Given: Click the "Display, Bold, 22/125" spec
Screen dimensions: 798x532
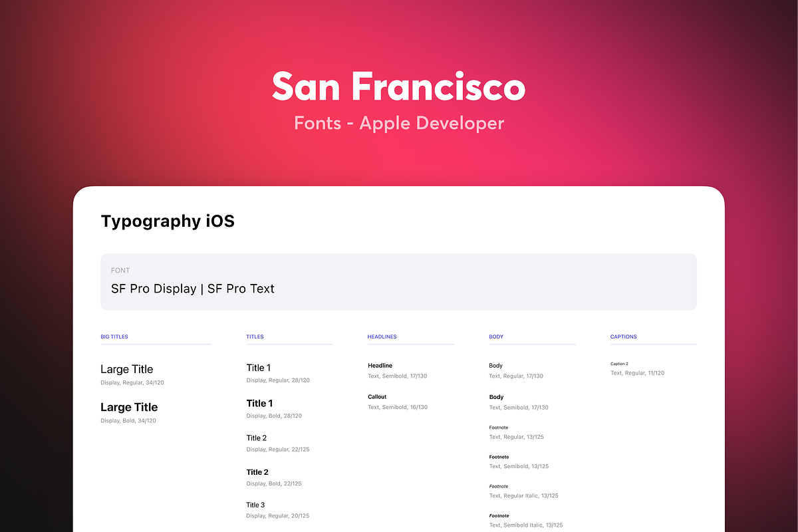Looking at the screenshot, I should click(x=274, y=484).
